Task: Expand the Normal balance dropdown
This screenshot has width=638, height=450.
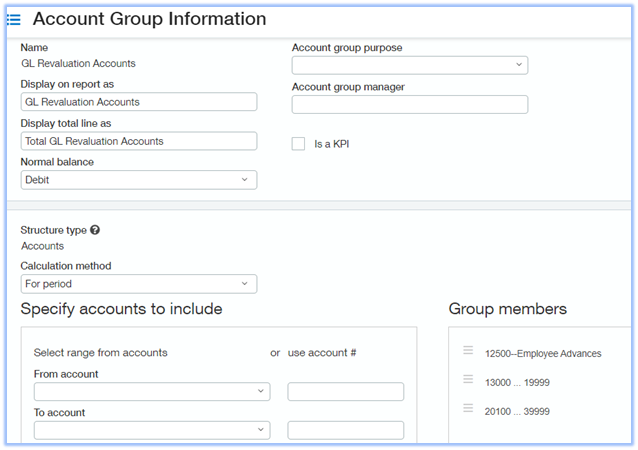Action: click(x=138, y=180)
